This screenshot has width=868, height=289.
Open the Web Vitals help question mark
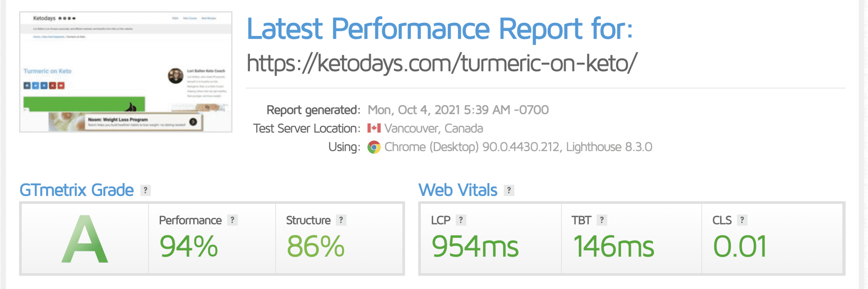[x=509, y=190]
